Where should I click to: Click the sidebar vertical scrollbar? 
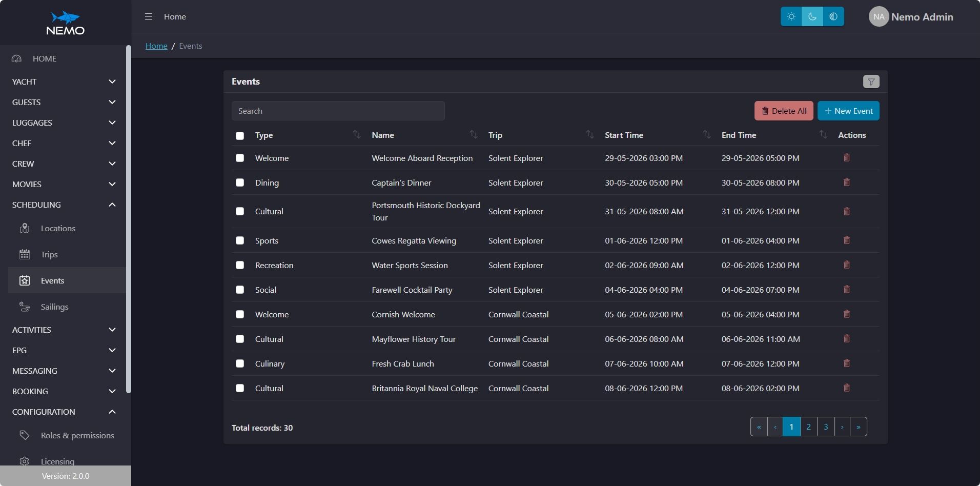pyautogui.click(x=129, y=219)
